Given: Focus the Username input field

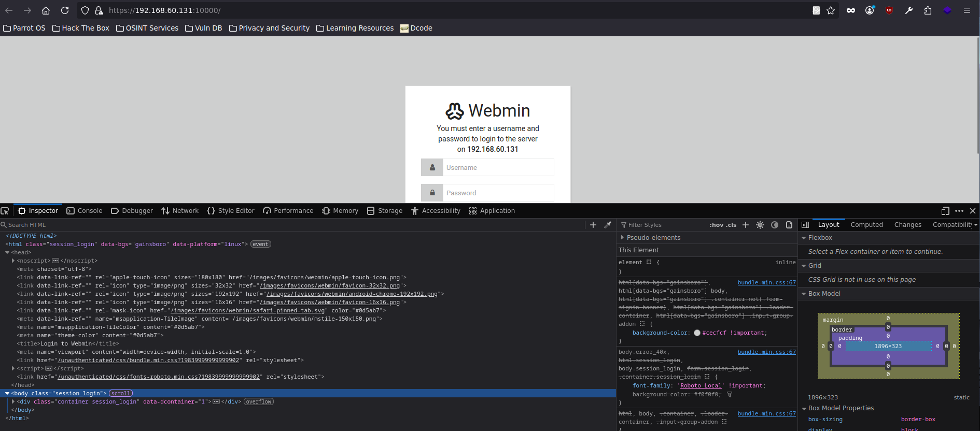Looking at the screenshot, I should [x=498, y=167].
